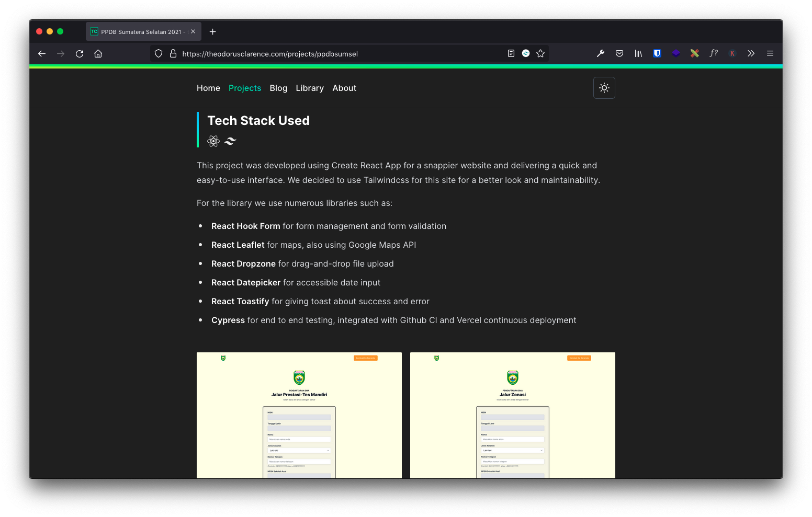812x517 pixels.
Task: Bookmark this page with star icon
Action: coord(540,53)
